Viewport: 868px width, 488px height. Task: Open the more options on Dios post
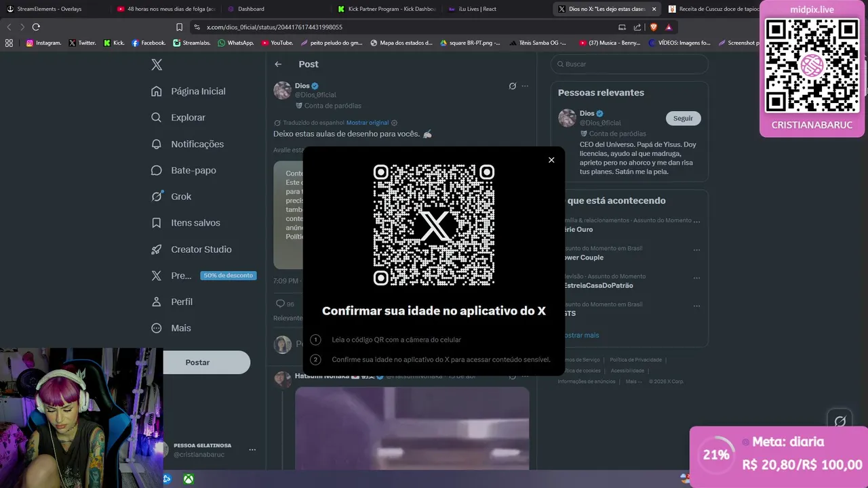click(x=525, y=86)
